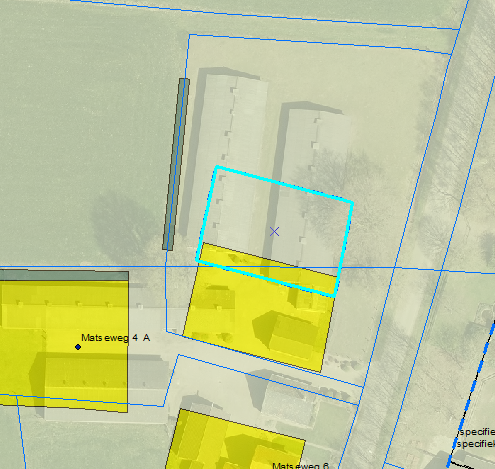Click the blue X marker inside cyan rectangle

click(x=274, y=232)
